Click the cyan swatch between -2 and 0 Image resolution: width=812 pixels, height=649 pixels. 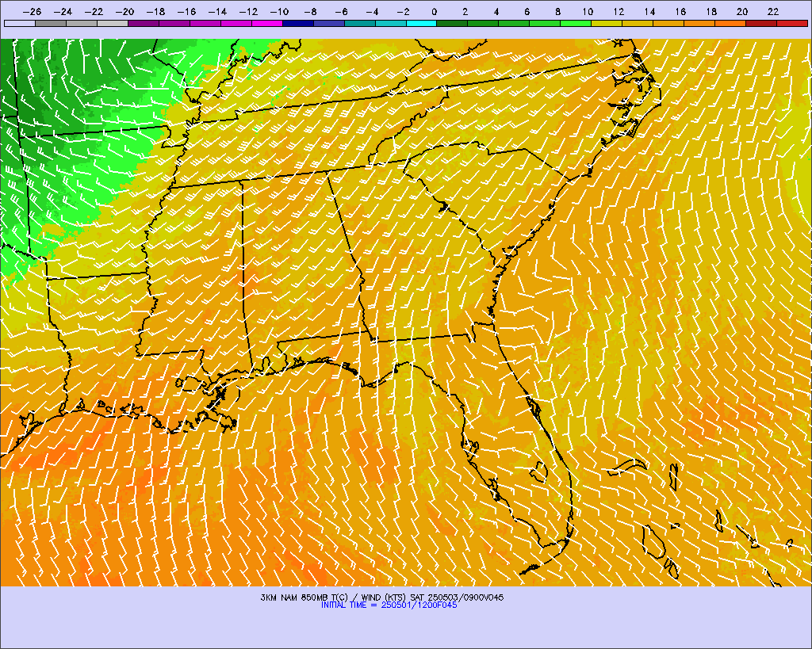click(422, 23)
